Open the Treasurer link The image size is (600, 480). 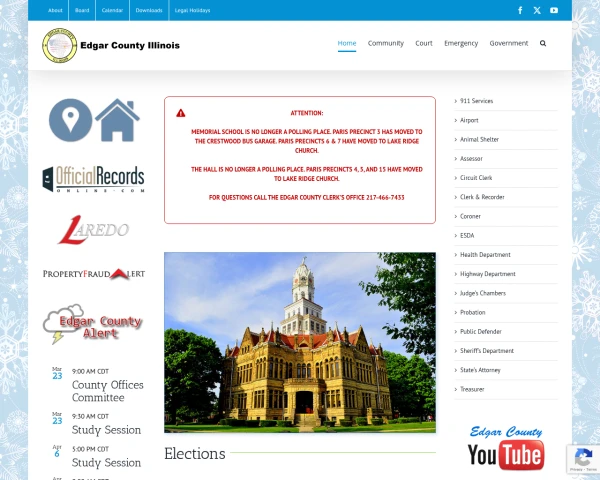(x=472, y=389)
